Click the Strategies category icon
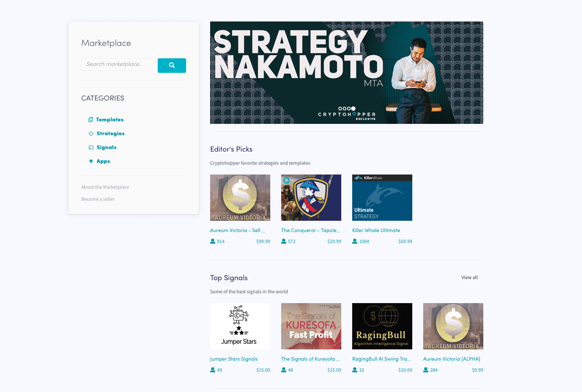 click(x=91, y=134)
